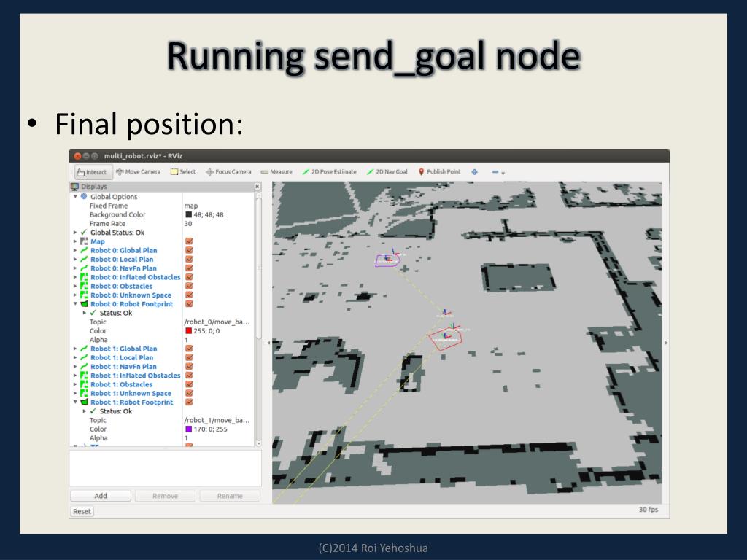Select the 2D Pose Estimate tool
This screenshot has height=560, width=747.
pos(329,172)
